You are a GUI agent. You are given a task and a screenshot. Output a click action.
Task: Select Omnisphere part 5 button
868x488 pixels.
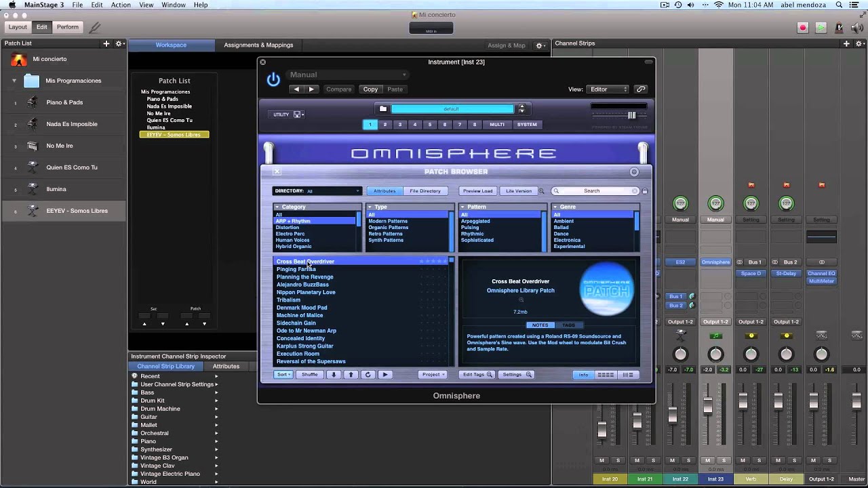[430, 125]
